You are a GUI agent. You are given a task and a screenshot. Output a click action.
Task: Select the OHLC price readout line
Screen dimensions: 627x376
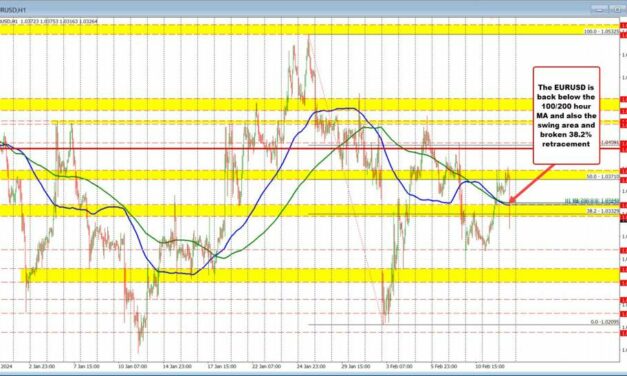pyautogui.click(x=49, y=21)
